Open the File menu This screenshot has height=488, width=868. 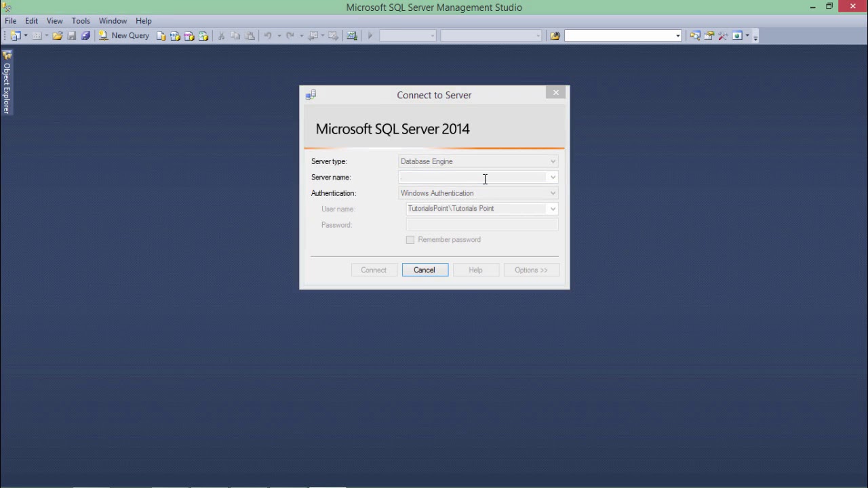[x=11, y=21]
